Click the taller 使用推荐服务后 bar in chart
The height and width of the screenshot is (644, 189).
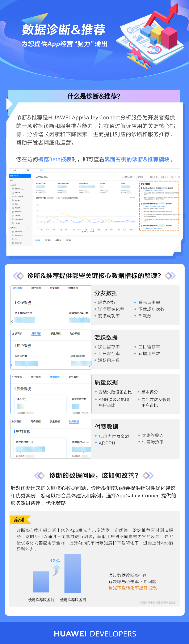(72, 574)
